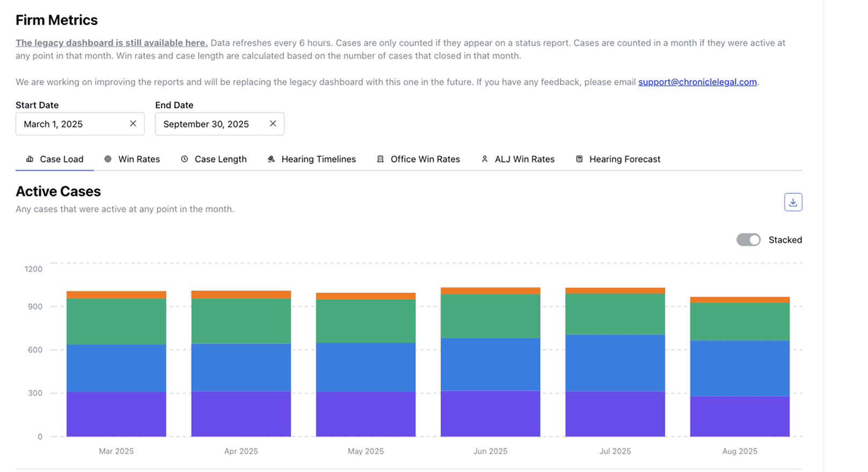Click the Hearing Timelines gavel icon
This screenshot has height=472, width=868.
point(272,159)
